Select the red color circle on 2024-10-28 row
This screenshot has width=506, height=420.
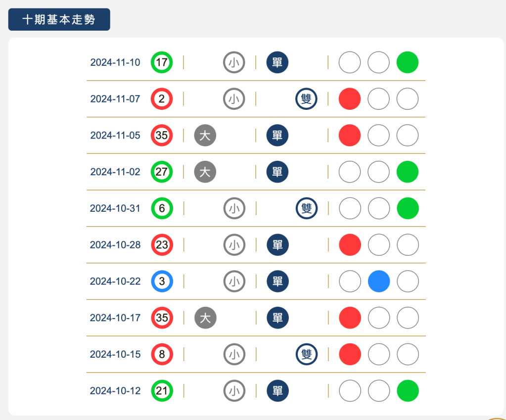(x=349, y=245)
